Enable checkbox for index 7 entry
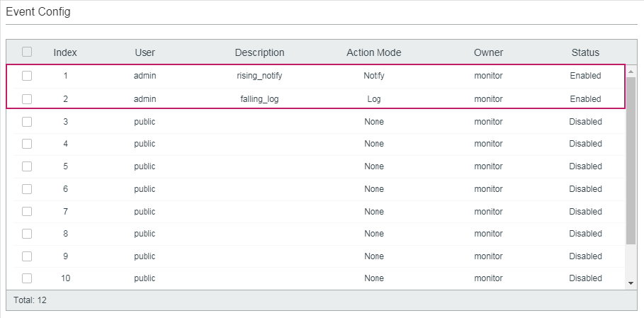This screenshot has width=644, height=318. tap(27, 211)
